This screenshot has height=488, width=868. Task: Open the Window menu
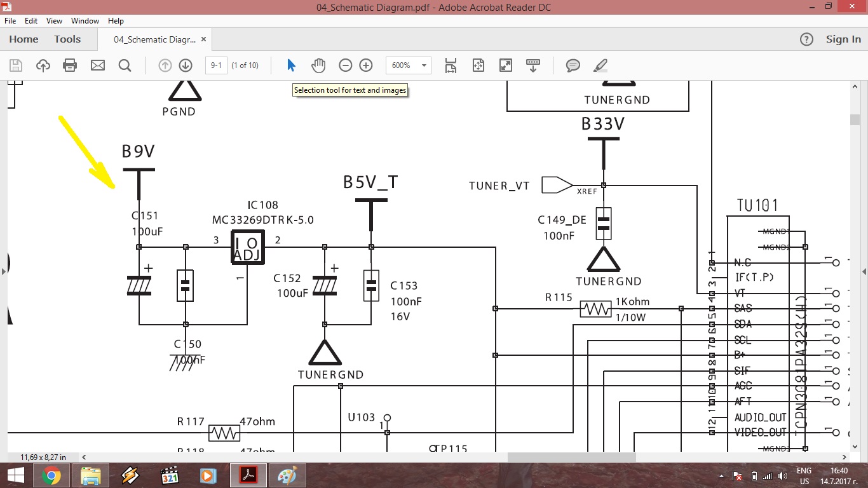85,21
